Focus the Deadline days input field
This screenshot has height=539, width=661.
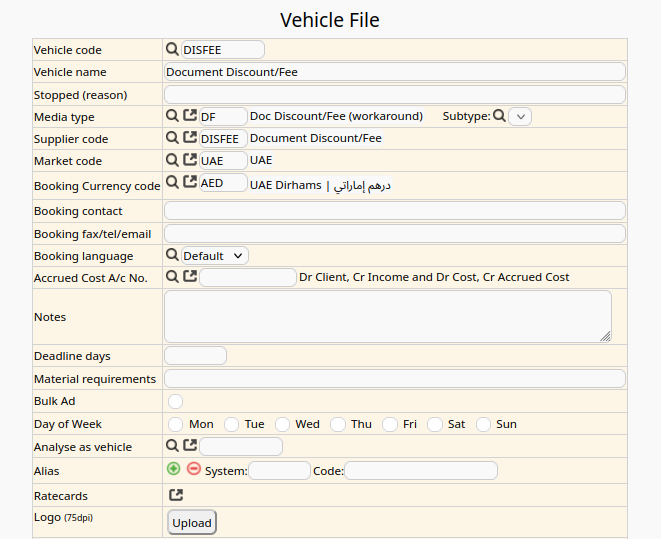coord(196,356)
